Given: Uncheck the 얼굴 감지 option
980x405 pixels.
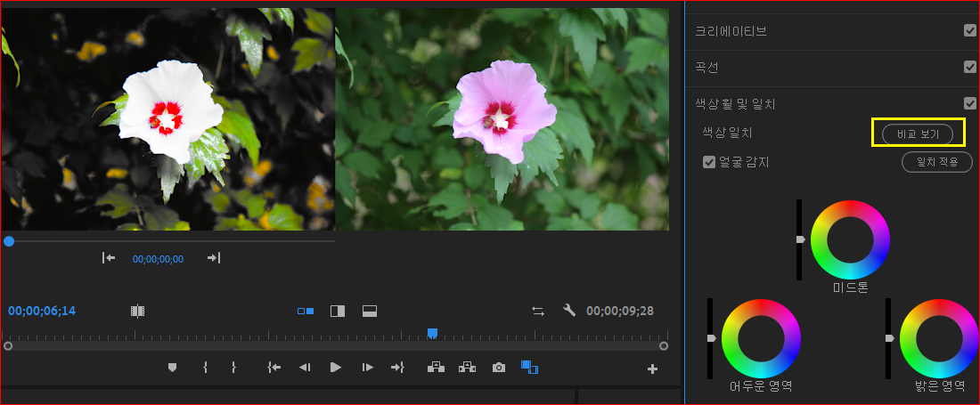Looking at the screenshot, I should coord(709,162).
